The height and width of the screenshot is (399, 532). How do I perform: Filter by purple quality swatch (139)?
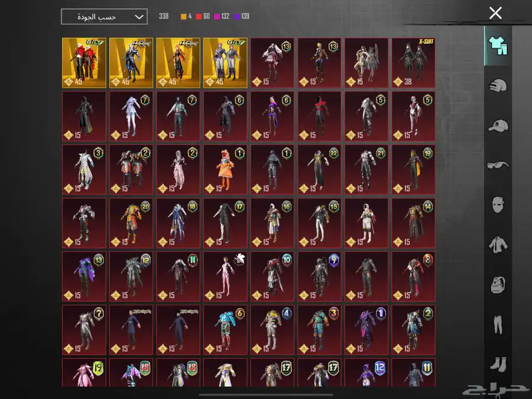[237, 17]
